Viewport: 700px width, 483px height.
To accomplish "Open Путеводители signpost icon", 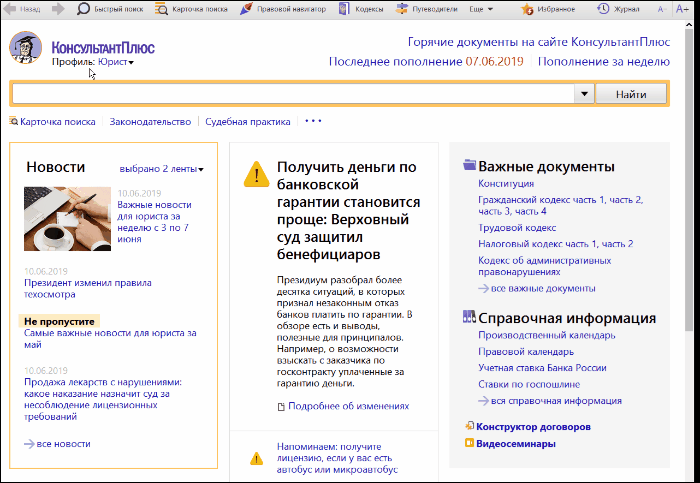I will [402, 9].
